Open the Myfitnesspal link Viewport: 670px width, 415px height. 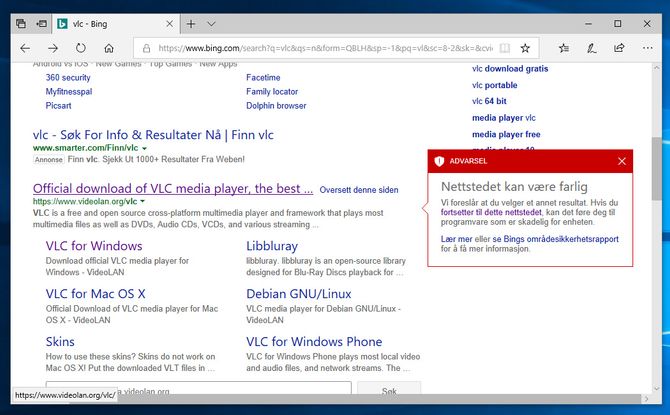69,92
